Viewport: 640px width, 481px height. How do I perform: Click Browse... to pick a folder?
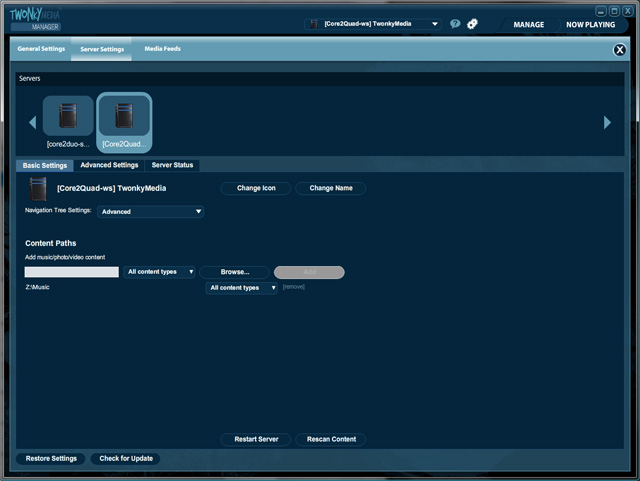[x=235, y=272]
